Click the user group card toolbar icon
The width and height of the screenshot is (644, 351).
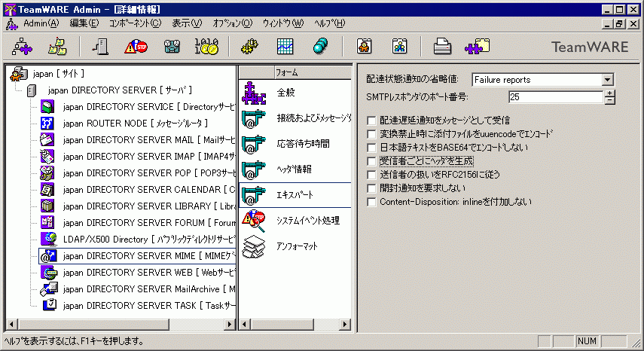point(399,47)
